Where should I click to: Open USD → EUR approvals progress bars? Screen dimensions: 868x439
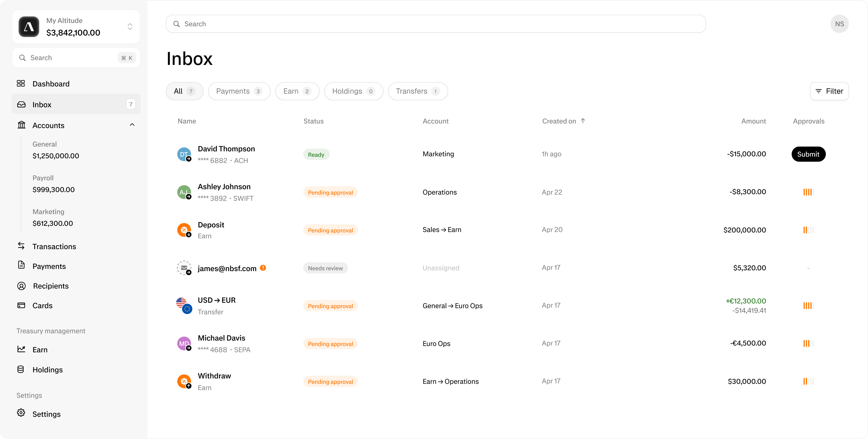808,306
